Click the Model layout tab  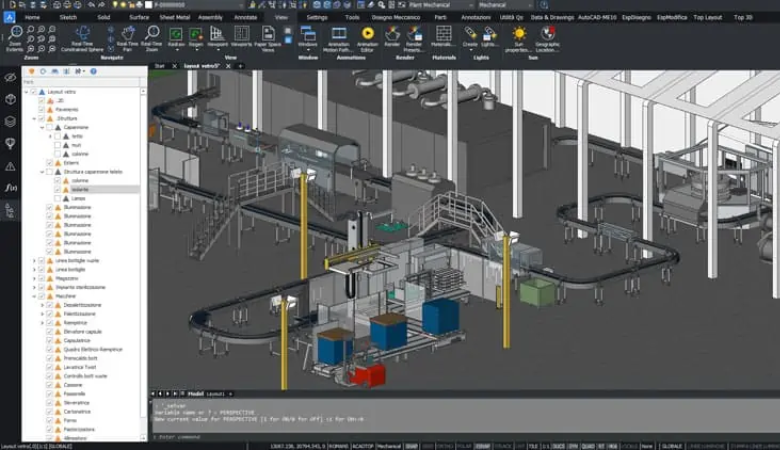point(196,393)
